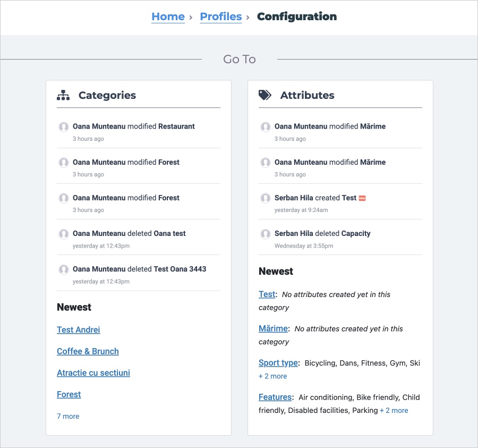Expand '+ 2 more' after Parking features
The height and width of the screenshot is (448, 478).
click(x=394, y=410)
